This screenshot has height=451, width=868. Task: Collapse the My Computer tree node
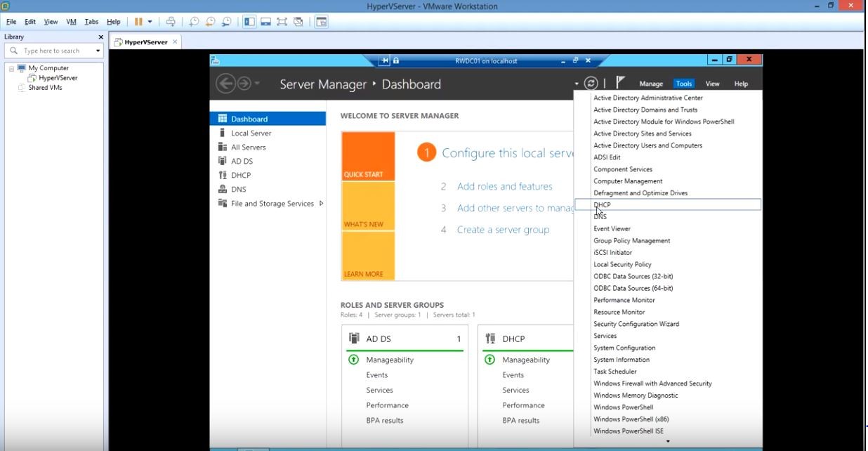point(12,68)
